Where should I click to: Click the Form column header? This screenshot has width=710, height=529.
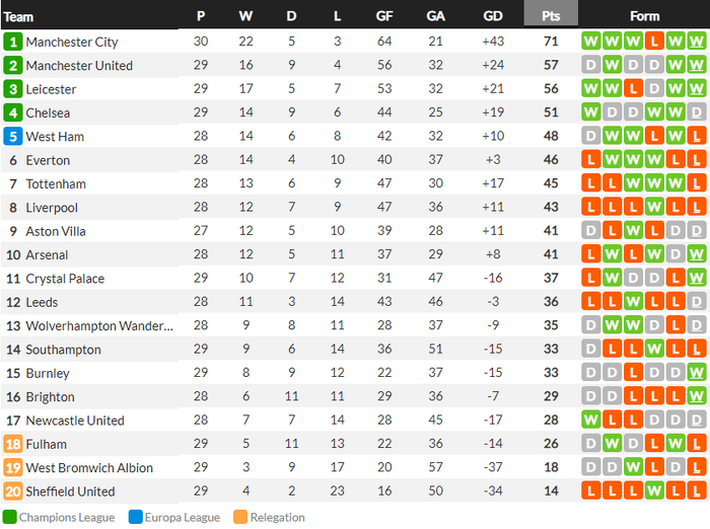point(644,16)
